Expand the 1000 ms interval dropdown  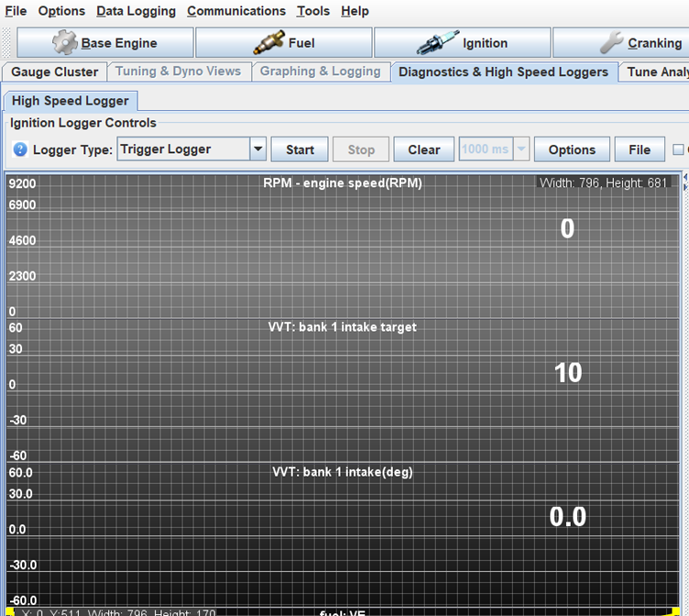(x=522, y=149)
